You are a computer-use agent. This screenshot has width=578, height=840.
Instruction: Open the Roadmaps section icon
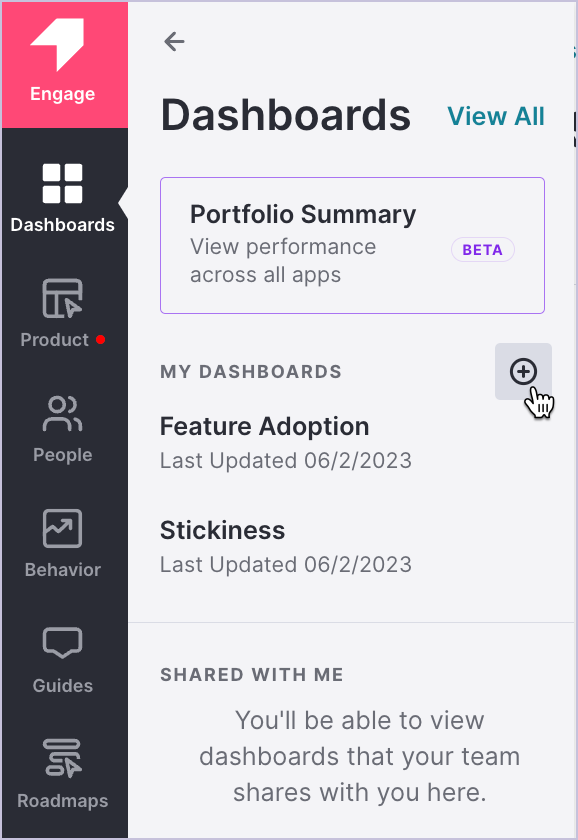click(63, 758)
